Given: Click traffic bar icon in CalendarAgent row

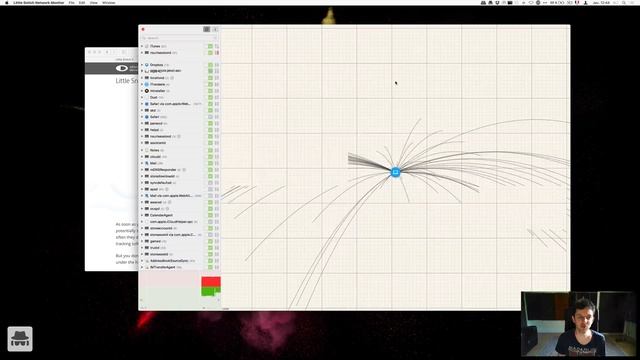Looking at the screenshot, I should 217,215.
